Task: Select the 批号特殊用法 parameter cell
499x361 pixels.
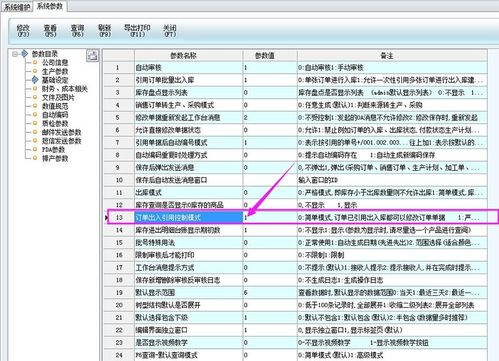Action: [189, 242]
